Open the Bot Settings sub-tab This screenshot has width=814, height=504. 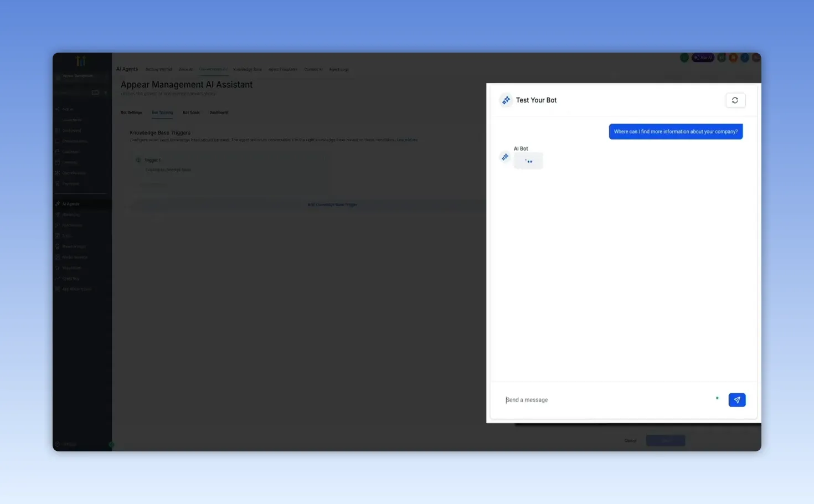pyautogui.click(x=131, y=112)
